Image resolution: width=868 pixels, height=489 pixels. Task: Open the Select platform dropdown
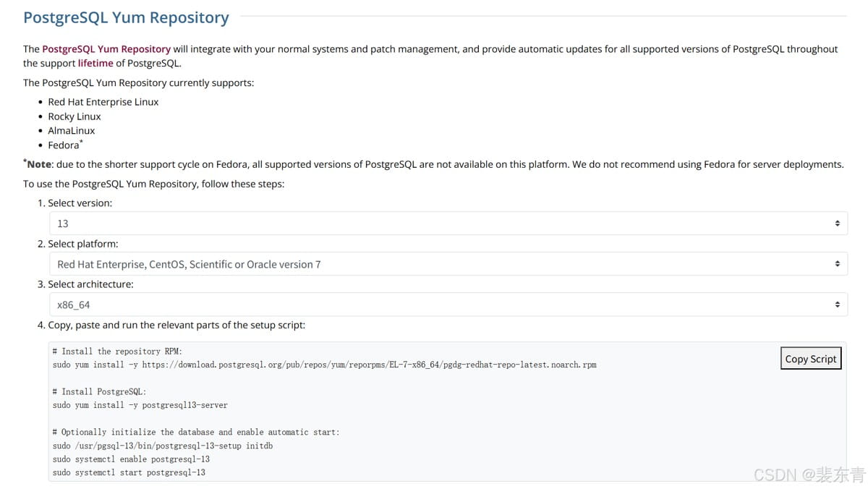point(448,264)
